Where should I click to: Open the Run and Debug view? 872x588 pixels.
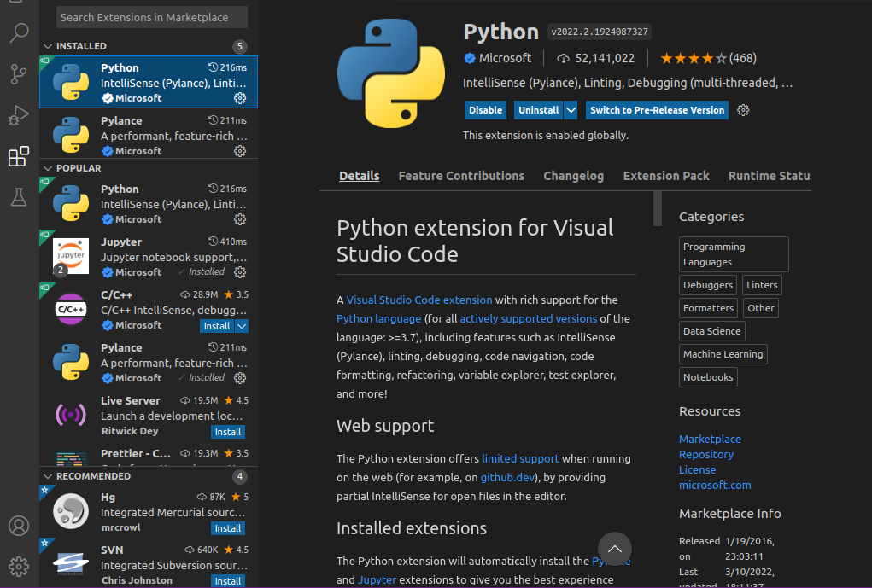click(x=19, y=115)
